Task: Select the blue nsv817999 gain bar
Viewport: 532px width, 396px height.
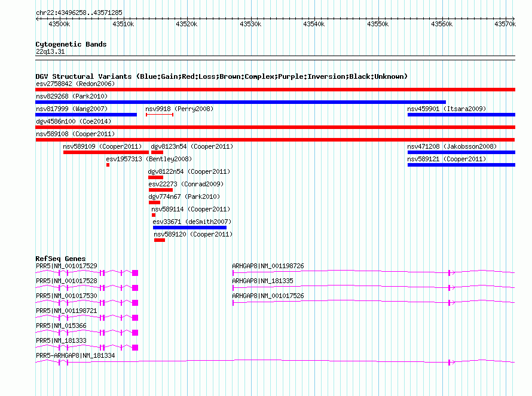Action: pos(86,115)
